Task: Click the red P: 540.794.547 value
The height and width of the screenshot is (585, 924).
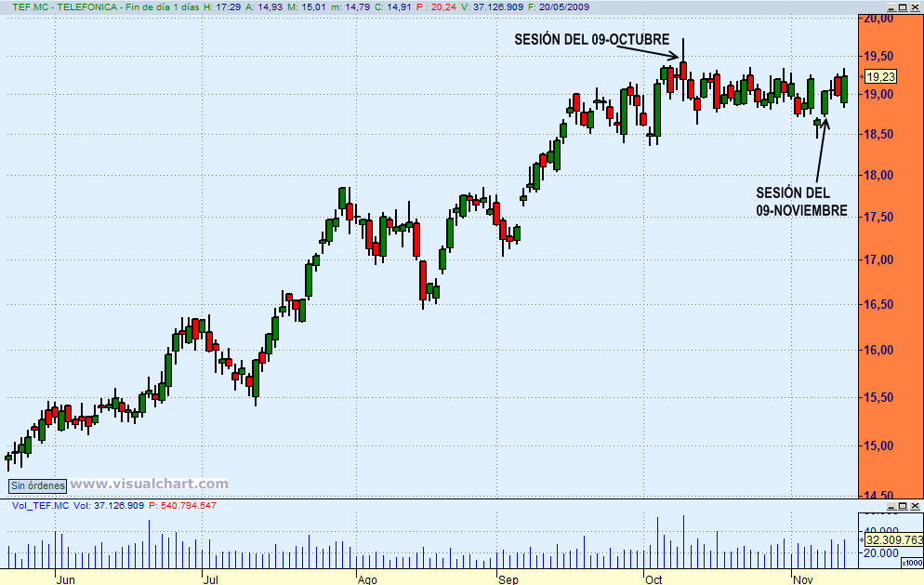Action: click(x=182, y=505)
